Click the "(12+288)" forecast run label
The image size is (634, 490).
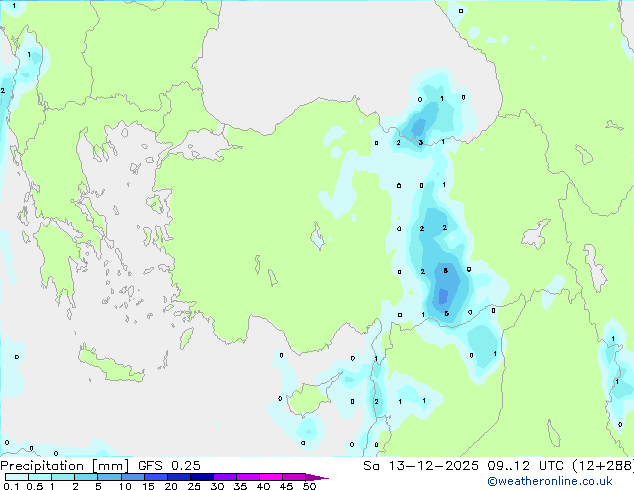click(603, 466)
